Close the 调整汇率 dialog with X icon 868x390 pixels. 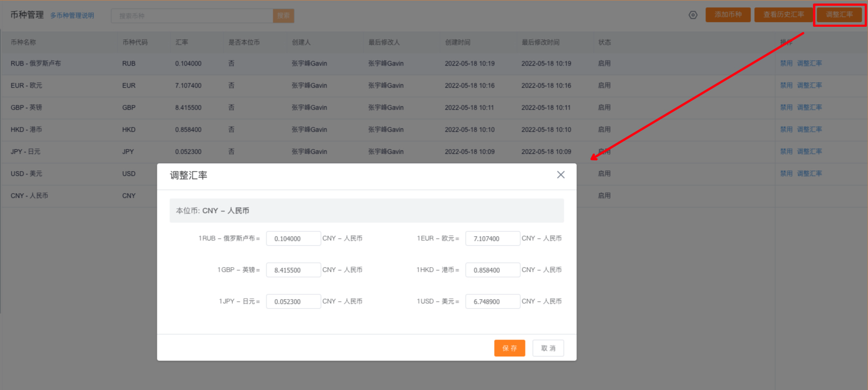561,175
